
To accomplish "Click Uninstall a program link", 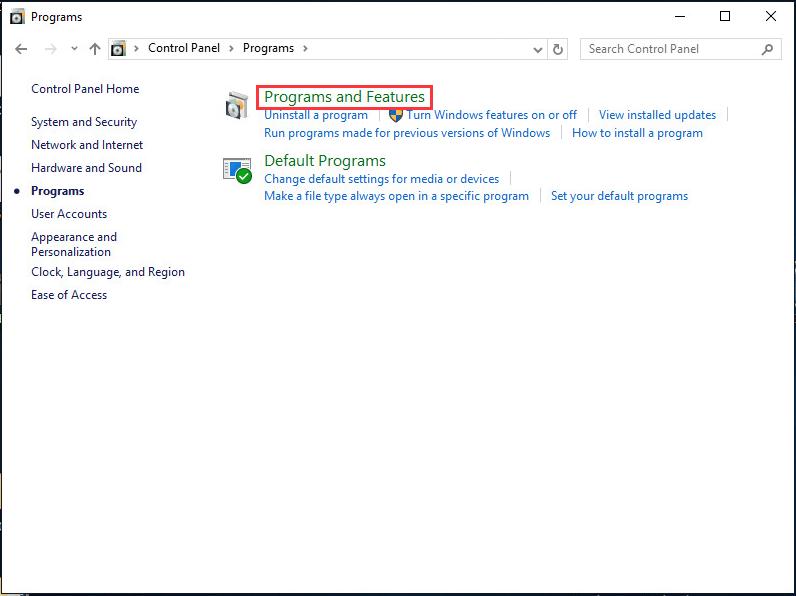I will pos(316,115).
